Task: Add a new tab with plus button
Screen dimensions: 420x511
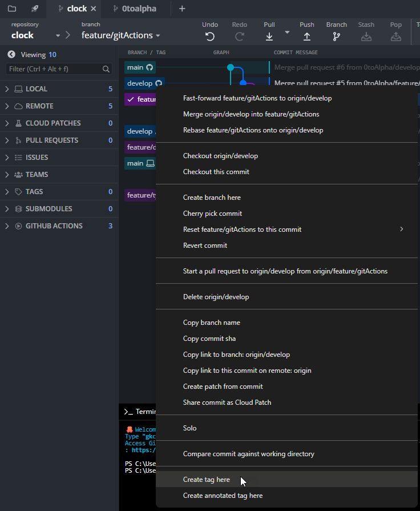Action: coord(182,9)
